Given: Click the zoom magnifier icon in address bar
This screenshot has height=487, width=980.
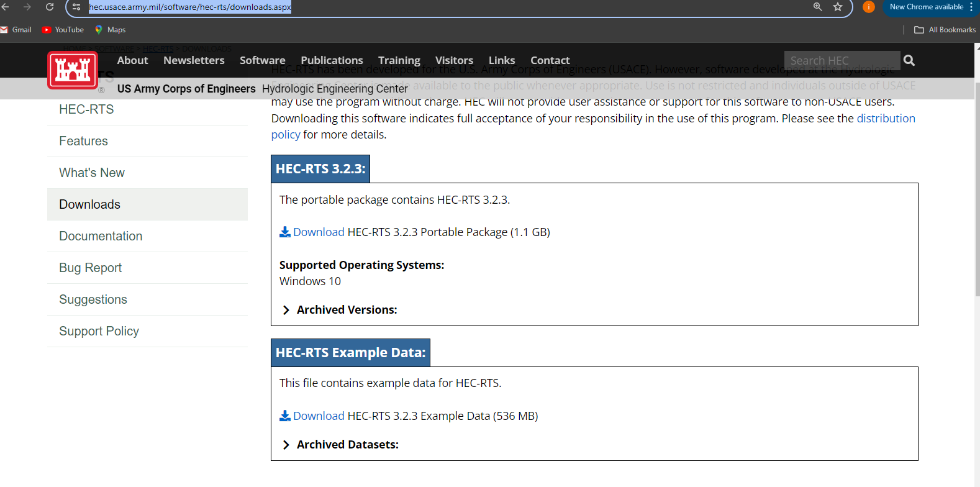Looking at the screenshot, I should 818,7.
